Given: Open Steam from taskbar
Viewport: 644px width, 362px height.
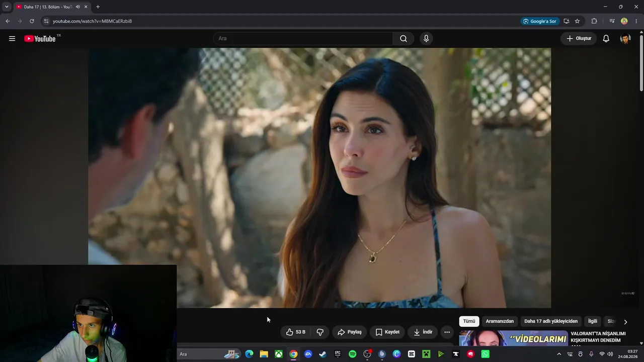Looking at the screenshot, I should (x=323, y=354).
